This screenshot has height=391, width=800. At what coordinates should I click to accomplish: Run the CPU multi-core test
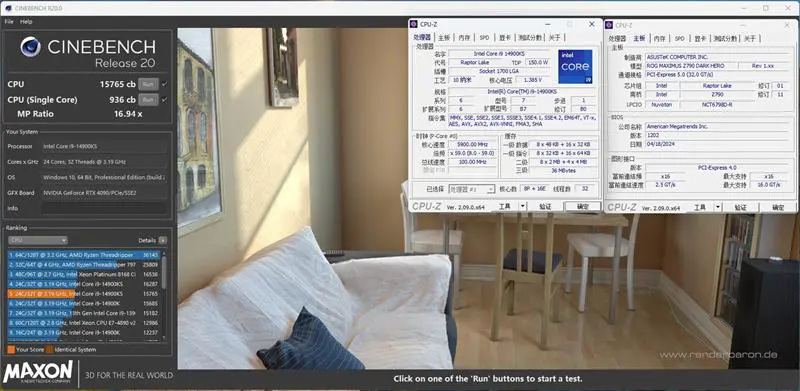[148, 84]
